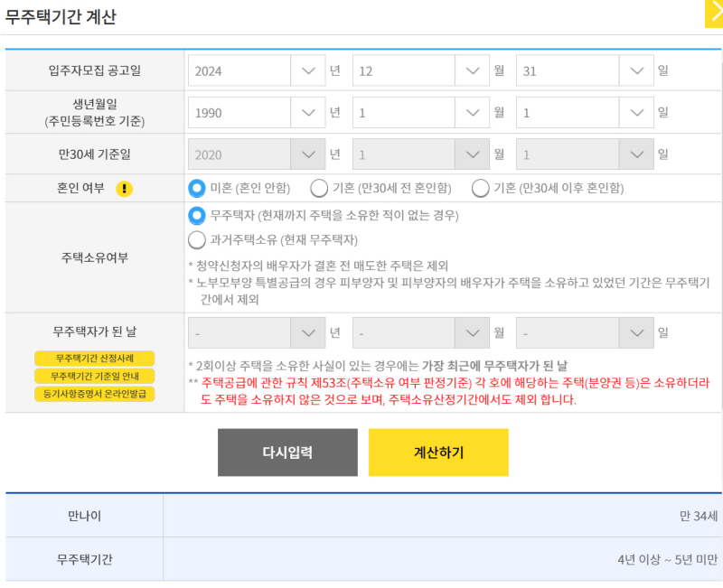Click the 무주택기간 result label
This screenshot has height=588, width=723.
tap(84, 560)
